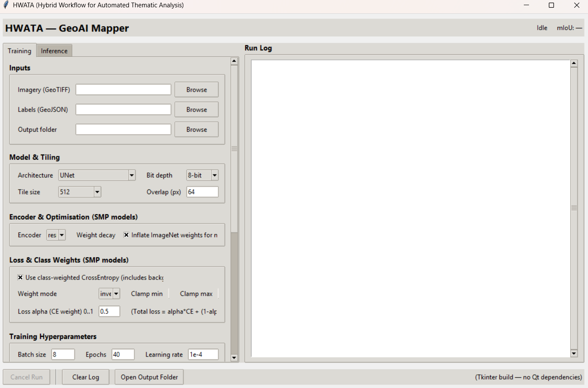Image resolution: width=588 pixels, height=388 pixels.
Task: Select the Loss alpha value field
Action: coord(109,311)
